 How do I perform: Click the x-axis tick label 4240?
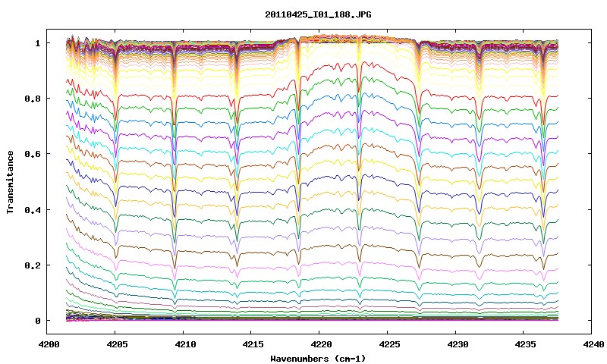click(594, 344)
